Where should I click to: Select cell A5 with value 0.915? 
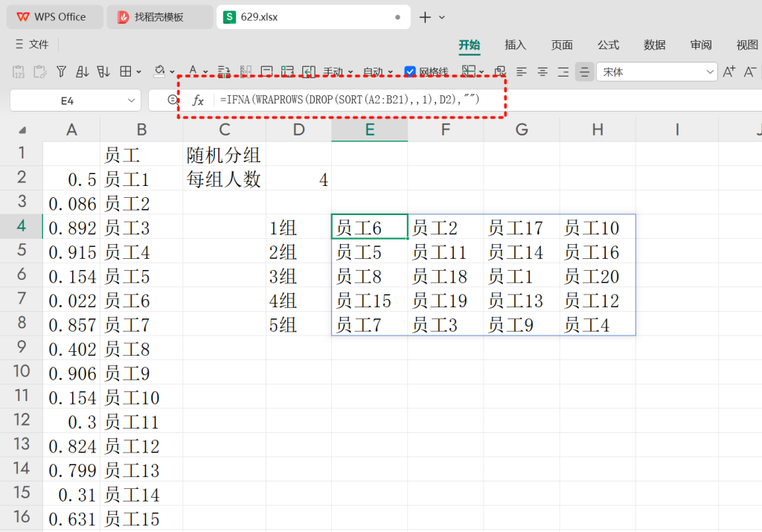click(71, 251)
